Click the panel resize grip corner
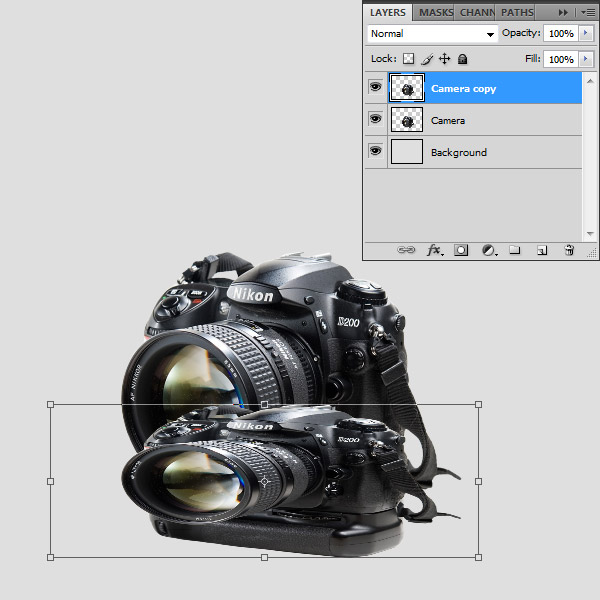 tap(592, 253)
